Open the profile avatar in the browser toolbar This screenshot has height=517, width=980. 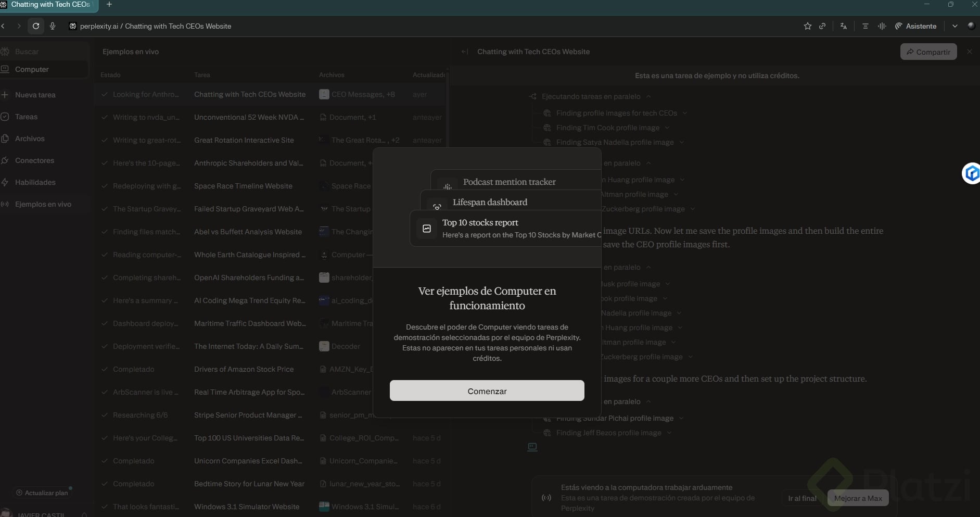(971, 26)
